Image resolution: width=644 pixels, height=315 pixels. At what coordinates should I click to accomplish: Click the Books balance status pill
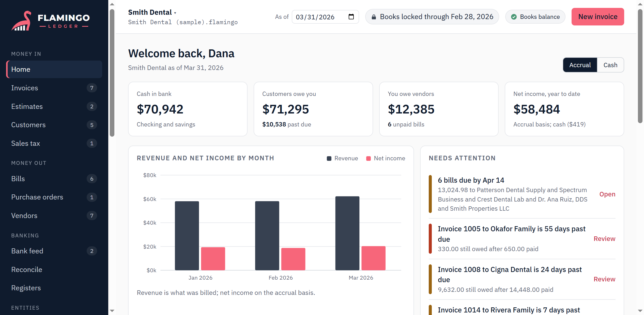click(535, 17)
